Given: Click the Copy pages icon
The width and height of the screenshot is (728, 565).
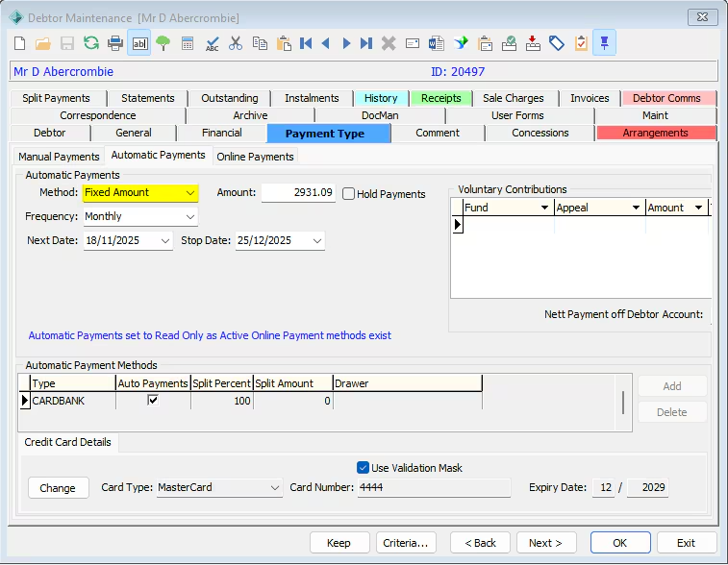Looking at the screenshot, I should (x=260, y=43).
